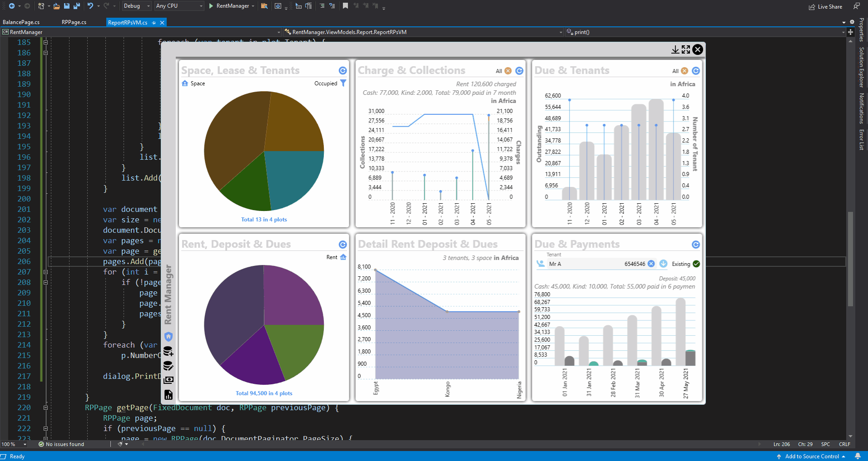This screenshot has width=868, height=461.
Task: Click the navigate backward arrow in toolbar
Action: (x=12, y=6)
